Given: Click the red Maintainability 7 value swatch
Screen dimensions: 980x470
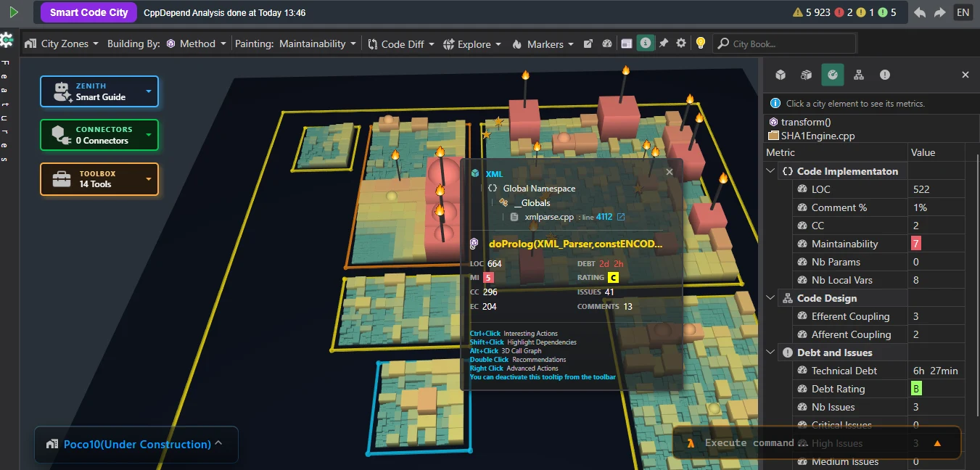Looking at the screenshot, I should [x=917, y=244].
